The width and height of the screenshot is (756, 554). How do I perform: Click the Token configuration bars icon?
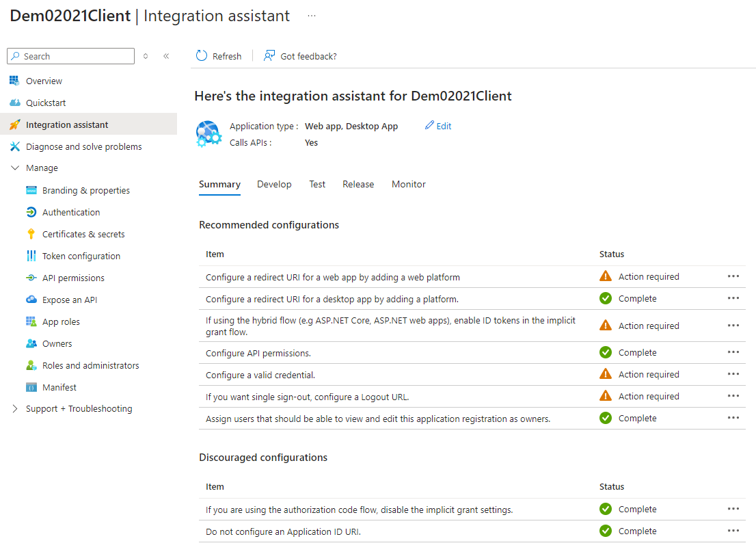(x=31, y=256)
